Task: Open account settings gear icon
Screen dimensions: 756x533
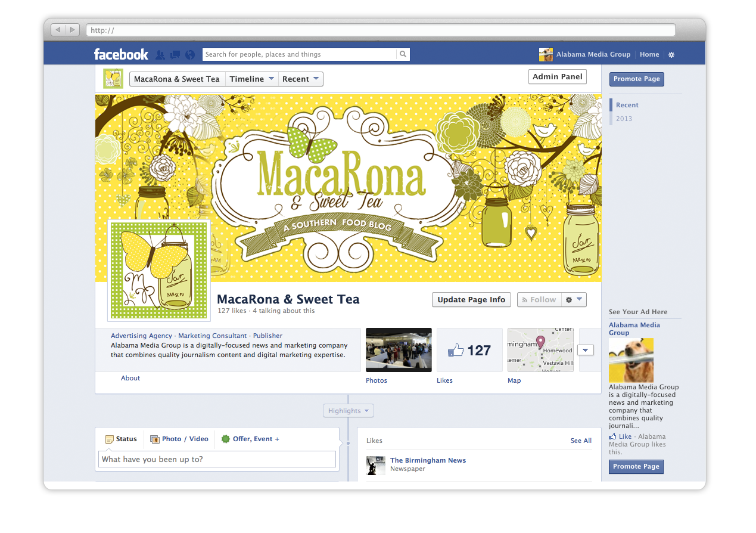Action: pos(671,55)
